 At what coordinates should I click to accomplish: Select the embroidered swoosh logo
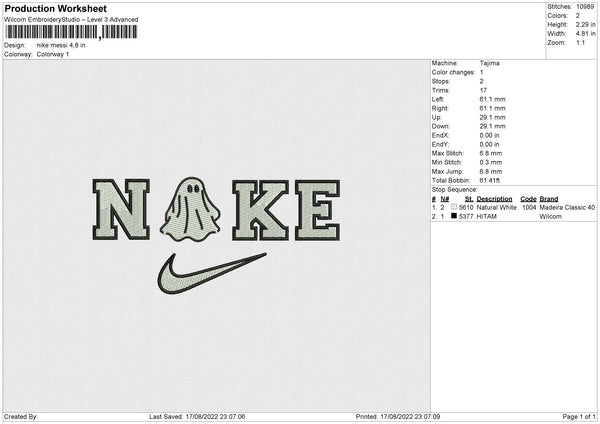tap(212, 273)
